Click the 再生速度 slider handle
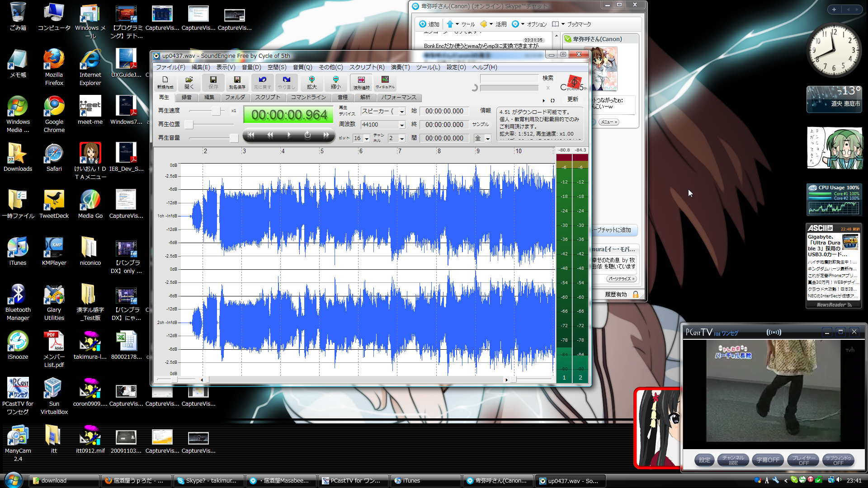The image size is (868, 488). pyautogui.click(x=217, y=111)
